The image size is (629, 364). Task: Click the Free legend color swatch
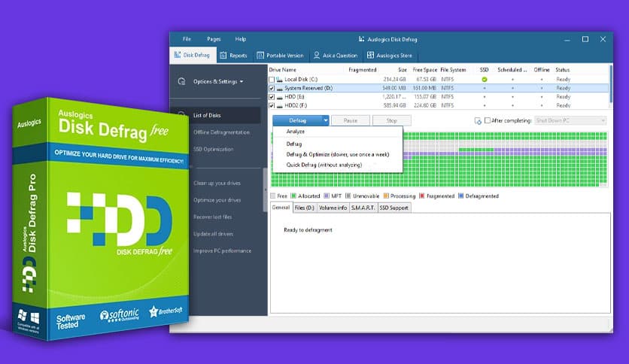click(273, 196)
